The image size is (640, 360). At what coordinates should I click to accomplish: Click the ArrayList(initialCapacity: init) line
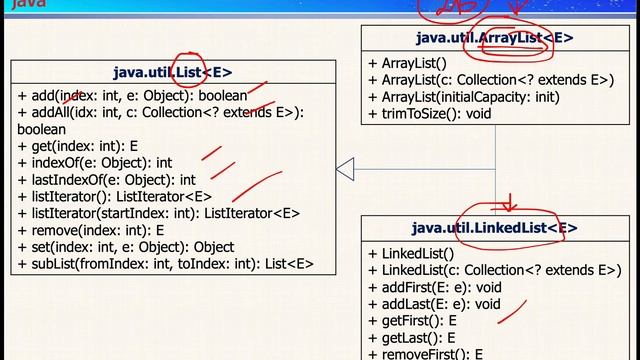point(464,97)
